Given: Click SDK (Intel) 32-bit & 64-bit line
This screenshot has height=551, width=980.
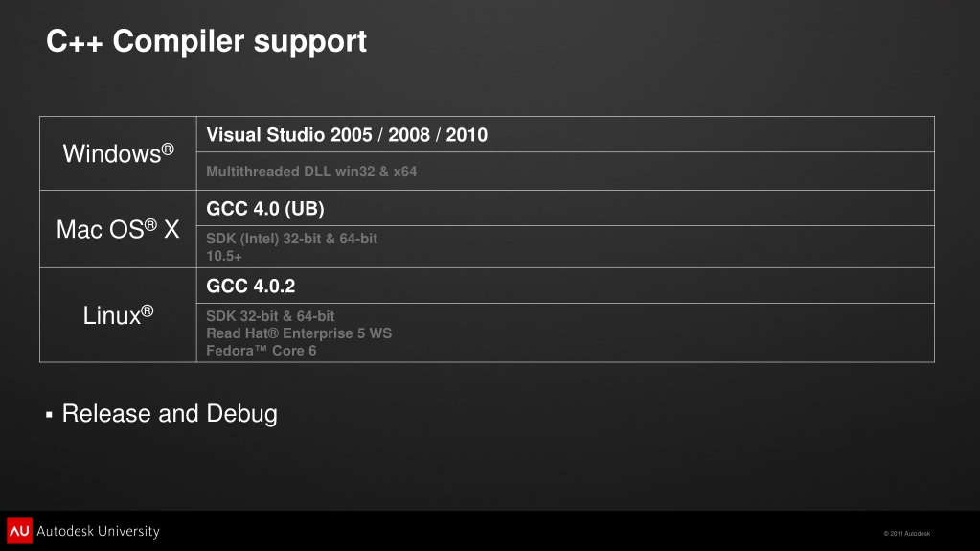Looking at the screenshot, I should coord(292,239).
